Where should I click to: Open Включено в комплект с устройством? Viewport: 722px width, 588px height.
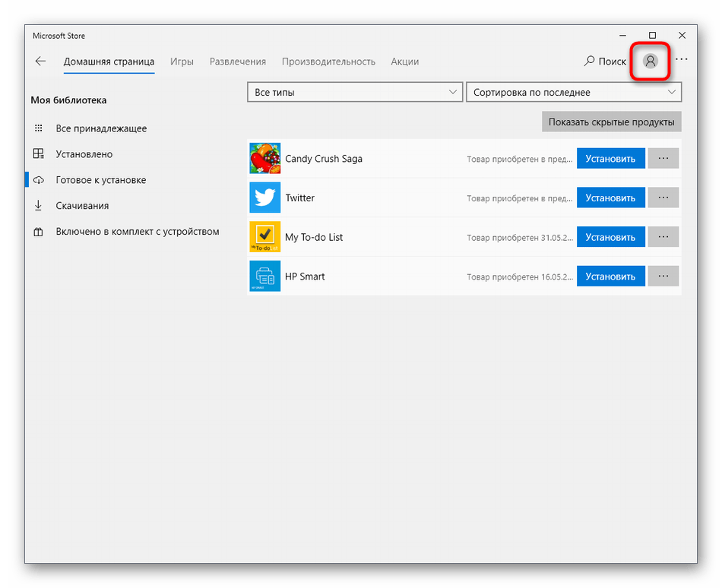pyautogui.click(x=137, y=232)
